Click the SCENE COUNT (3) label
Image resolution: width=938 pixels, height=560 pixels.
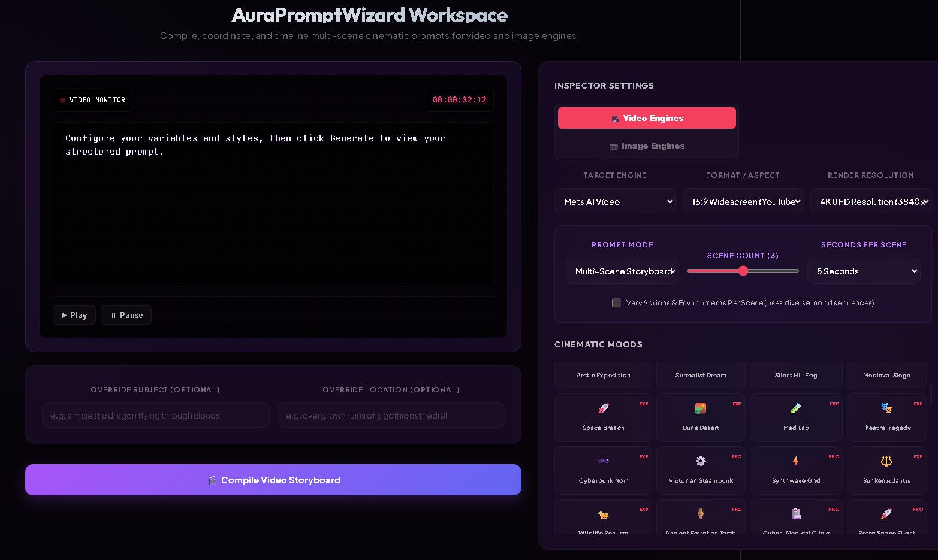pyautogui.click(x=743, y=255)
